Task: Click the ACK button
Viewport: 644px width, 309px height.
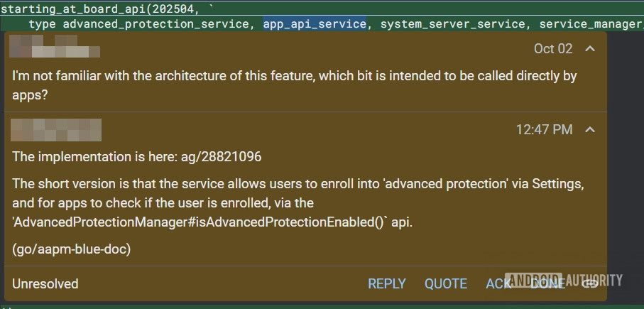Action: point(498,284)
